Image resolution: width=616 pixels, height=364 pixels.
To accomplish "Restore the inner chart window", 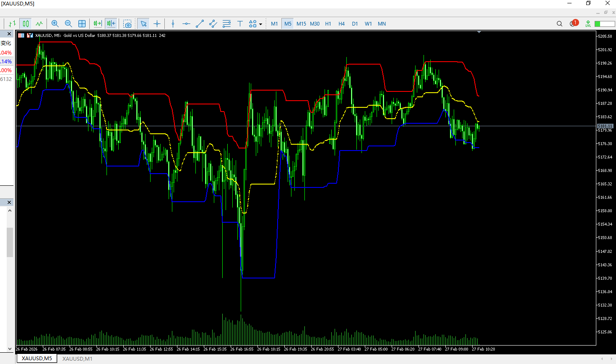I will click(x=606, y=13).
